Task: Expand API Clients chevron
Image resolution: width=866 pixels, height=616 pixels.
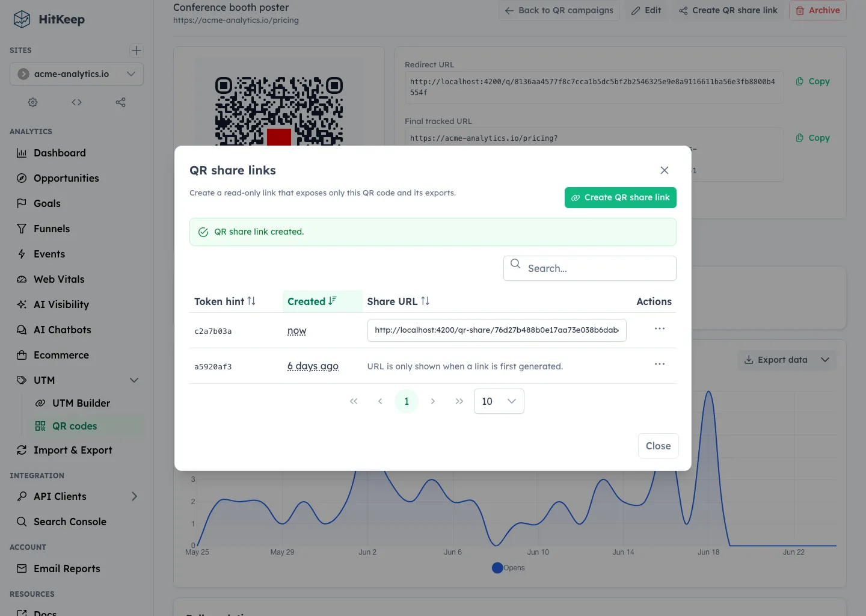Action: click(134, 496)
